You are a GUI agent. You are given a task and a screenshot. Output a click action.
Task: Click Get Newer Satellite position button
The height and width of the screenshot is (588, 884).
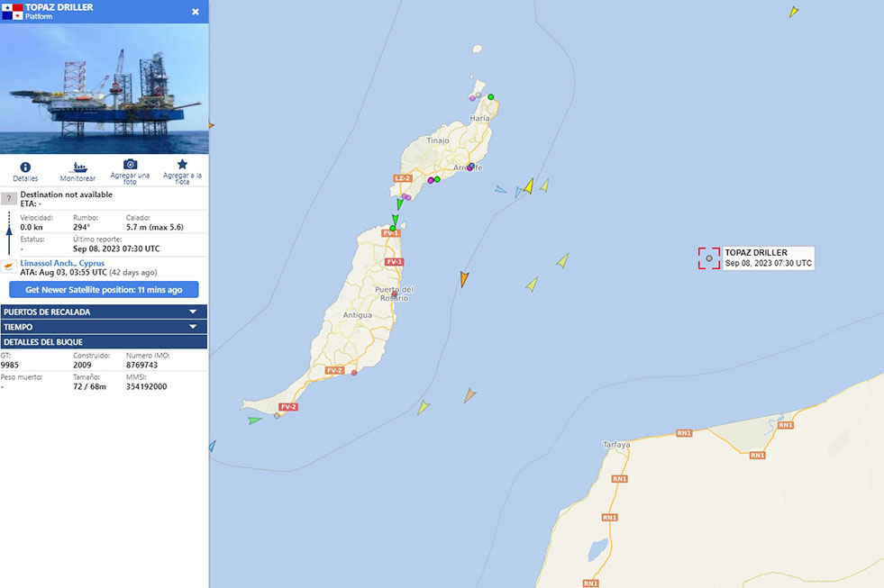click(x=104, y=289)
